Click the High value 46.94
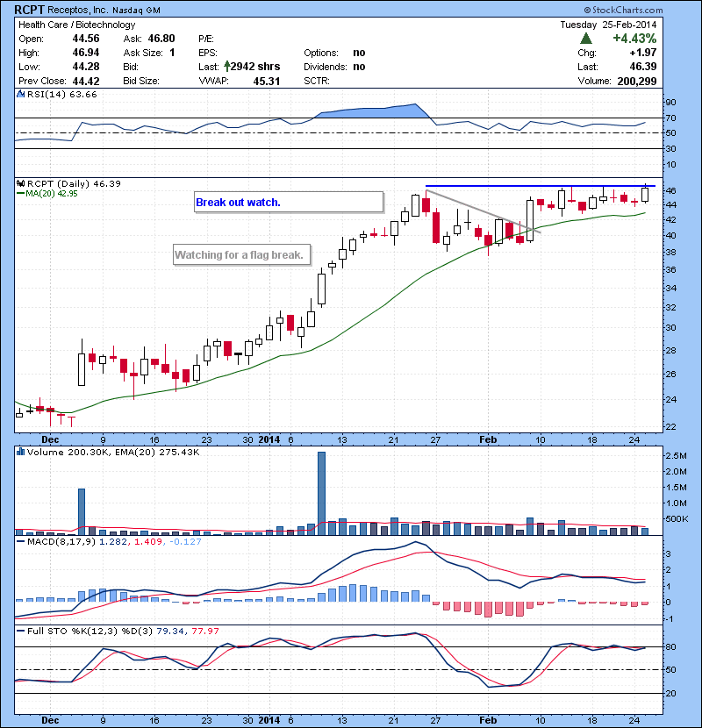Viewport: 702px width, 728px height. point(86,53)
